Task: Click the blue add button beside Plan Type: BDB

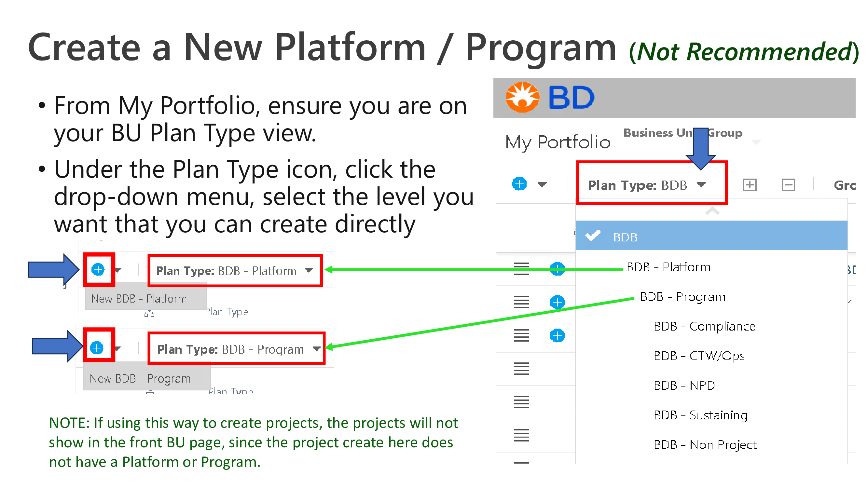Action: (519, 184)
